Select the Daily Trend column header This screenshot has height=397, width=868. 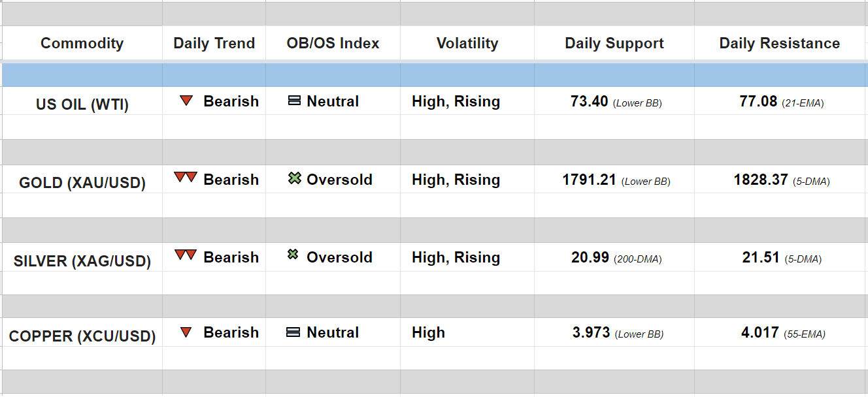click(x=214, y=43)
